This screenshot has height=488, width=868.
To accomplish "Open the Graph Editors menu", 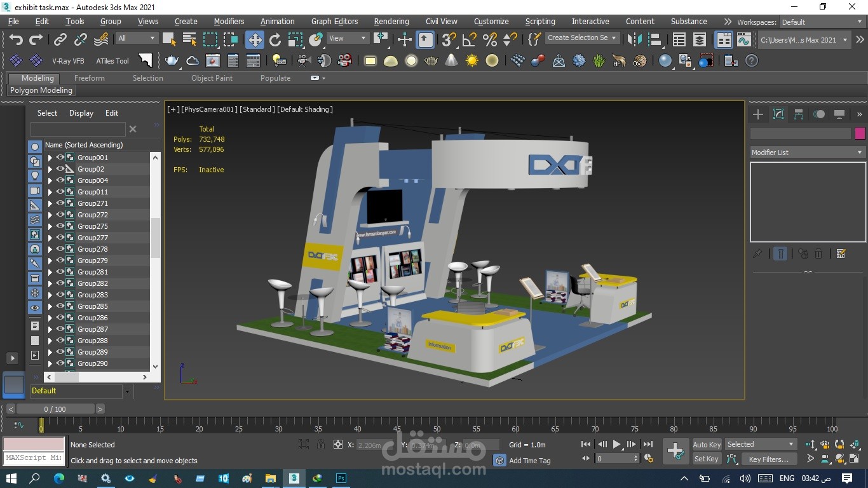I will (335, 22).
